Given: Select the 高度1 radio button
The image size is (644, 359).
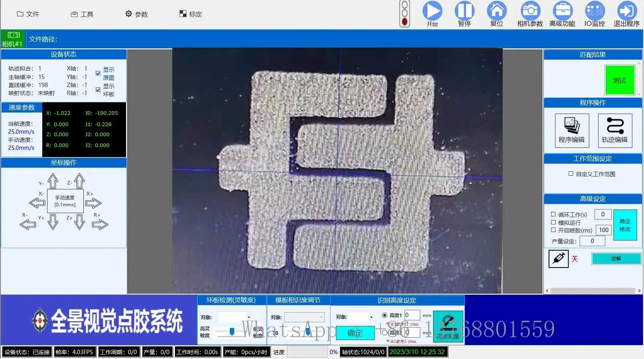Looking at the screenshot, I should pyautogui.click(x=384, y=315).
